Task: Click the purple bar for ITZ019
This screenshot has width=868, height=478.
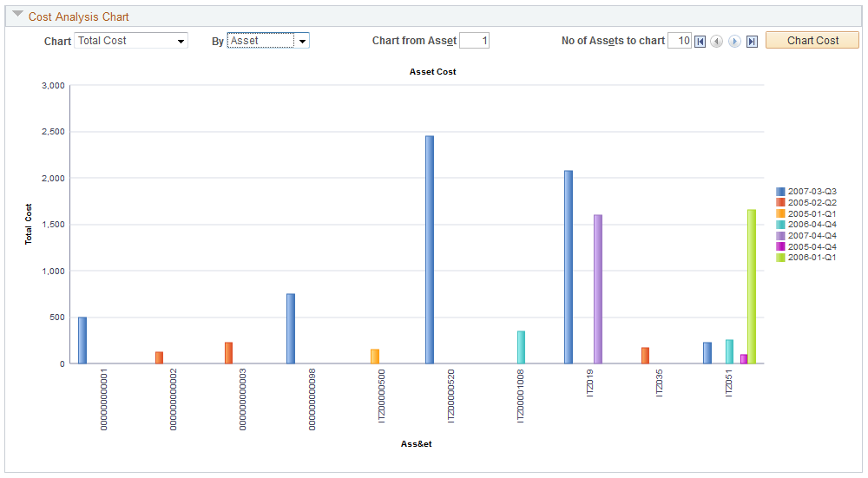Action: [598, 289]
